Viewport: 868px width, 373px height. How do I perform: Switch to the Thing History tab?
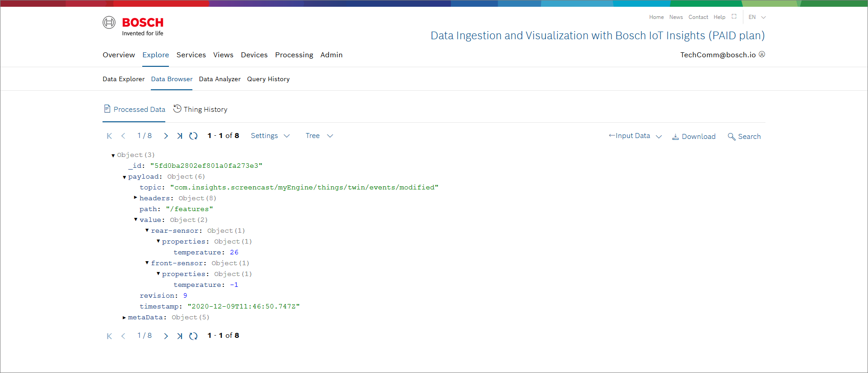pyautogui.click(x=201, y=110)
